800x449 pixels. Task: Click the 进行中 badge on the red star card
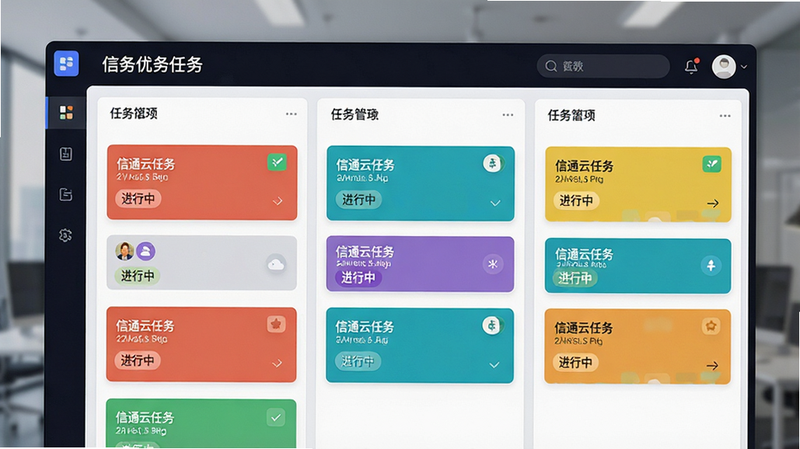pyautogui.click(x=137, y=360)
